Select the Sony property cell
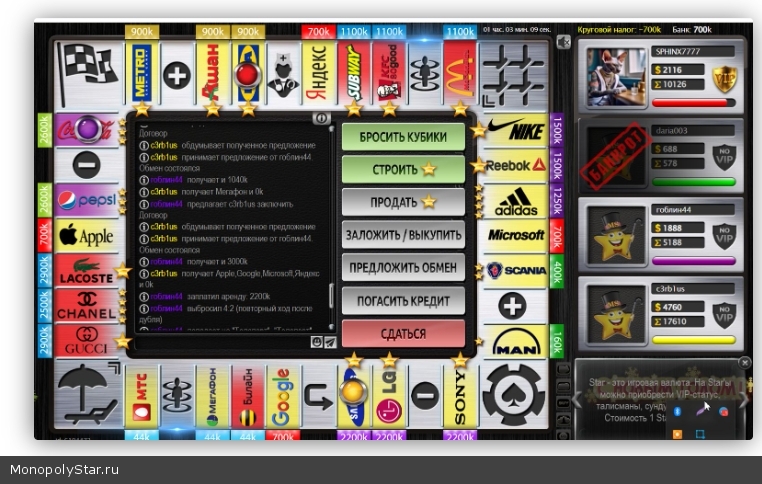The height and width of the screenshot is (484, 762). (460, 396)
